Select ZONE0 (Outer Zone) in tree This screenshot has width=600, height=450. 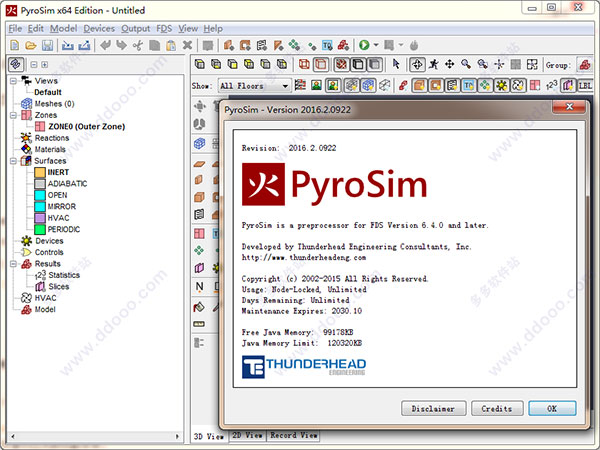(x=86, y=126)
